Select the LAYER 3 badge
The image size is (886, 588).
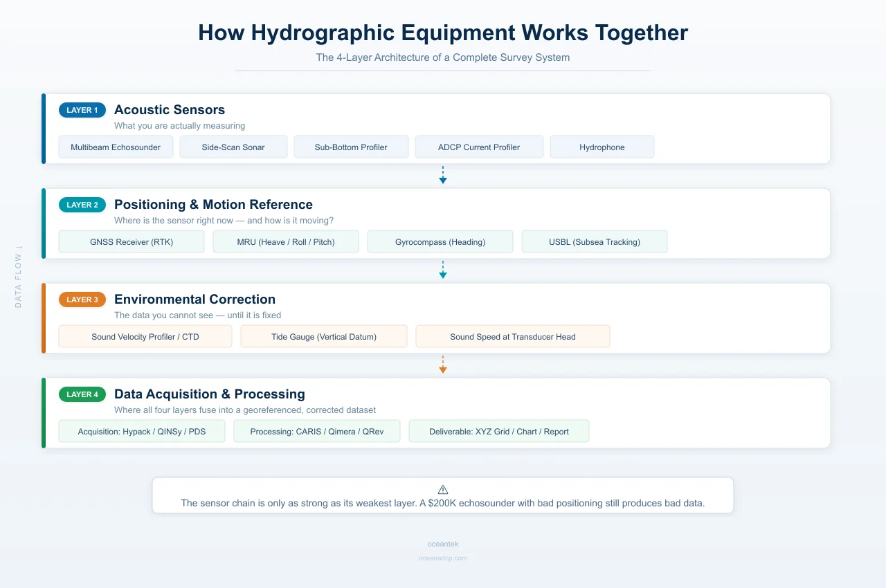[82, 300]
